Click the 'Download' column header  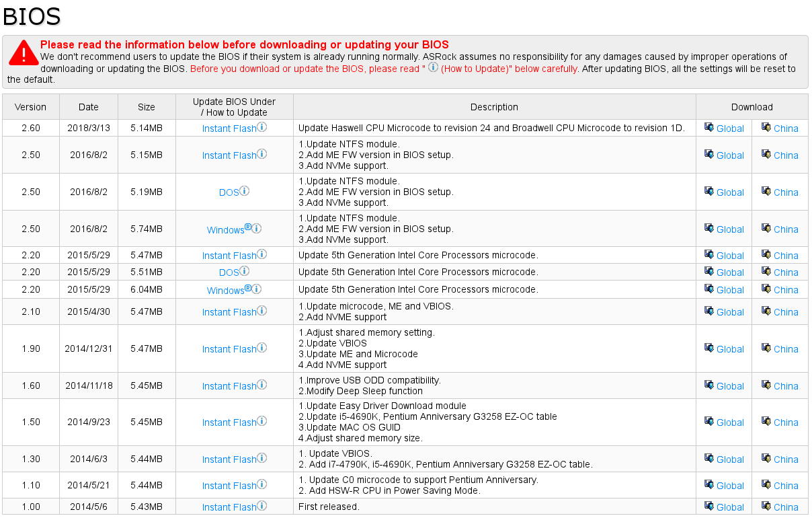(x=752, y=107)
